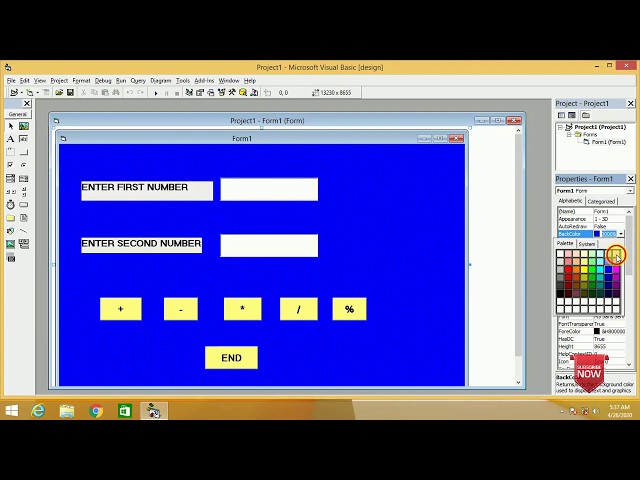Click the Start (run) toolbar button
This screenshot has height=480, width=640.
156,93
